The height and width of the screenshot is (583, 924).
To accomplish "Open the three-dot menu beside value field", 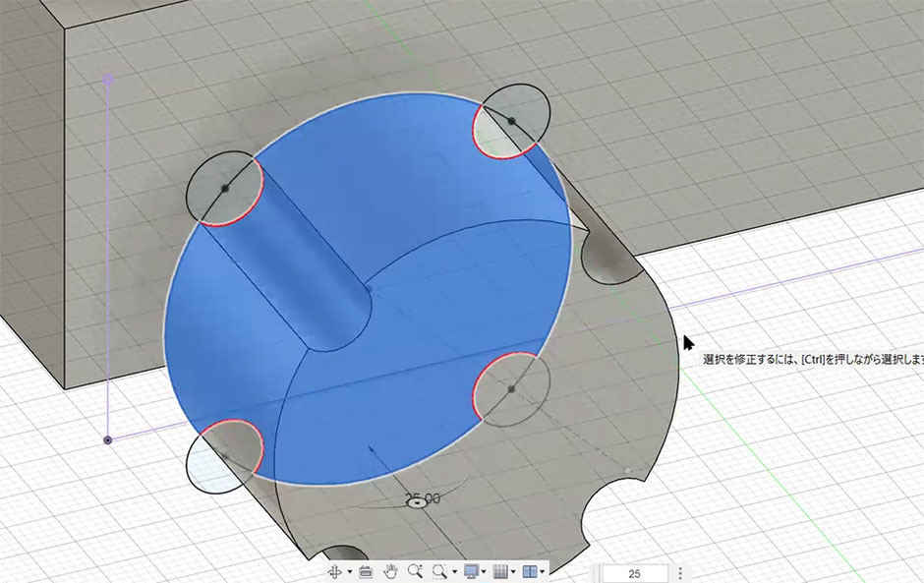I will [680, 573].
